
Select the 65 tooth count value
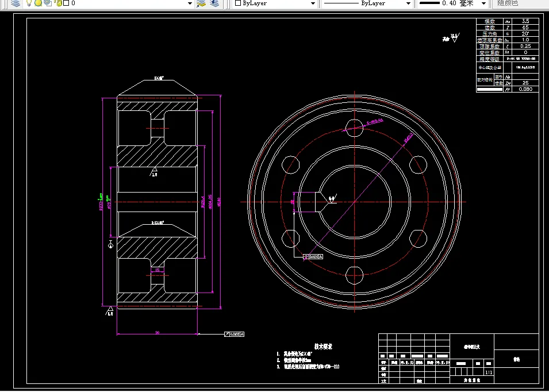click(525, 28)
